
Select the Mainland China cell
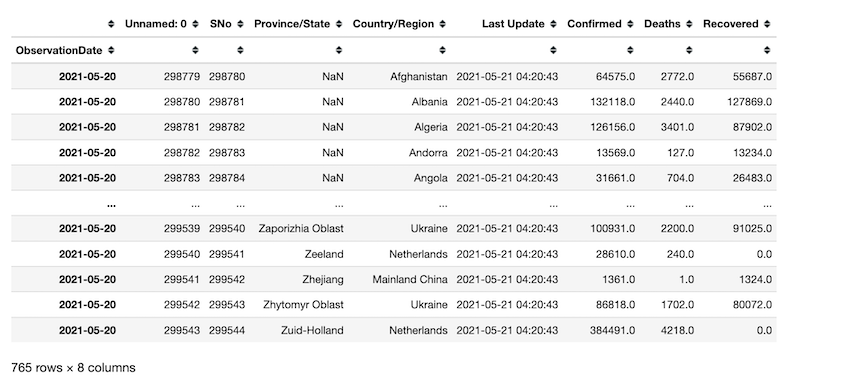point(410,280)
